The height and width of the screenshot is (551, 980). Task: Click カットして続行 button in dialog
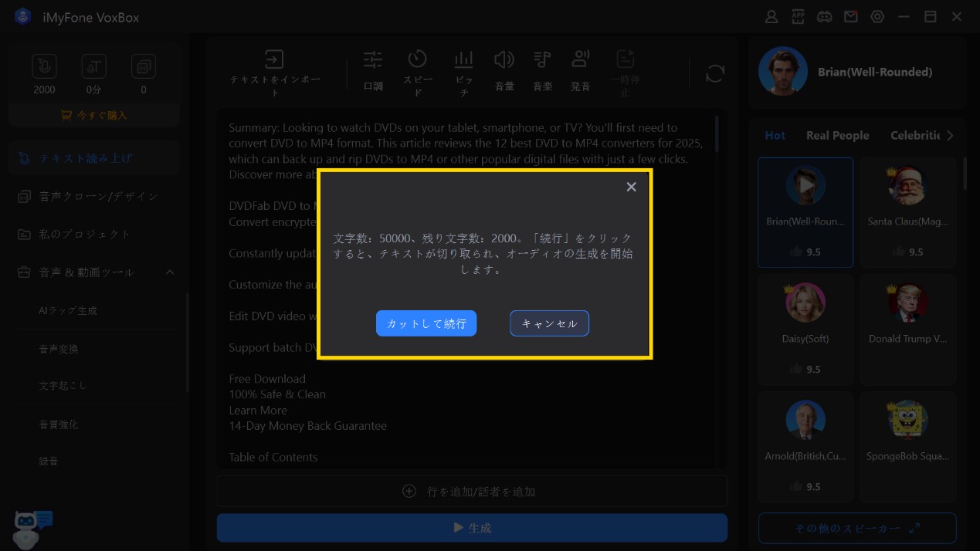[426, 323]
